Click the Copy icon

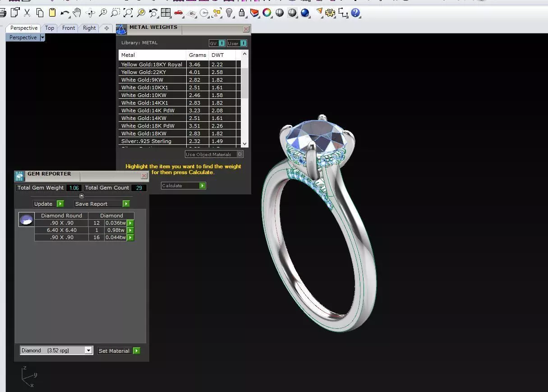pos(40,13)
